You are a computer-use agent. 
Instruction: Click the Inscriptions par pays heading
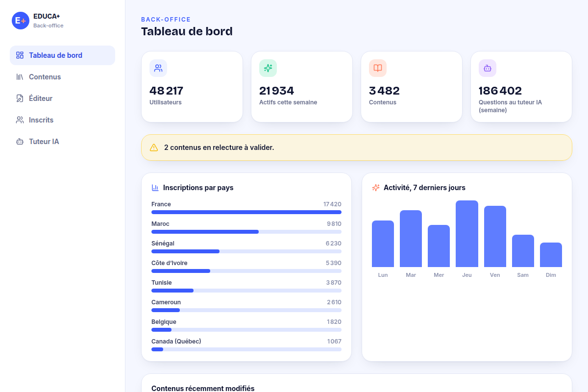point(198,188)
